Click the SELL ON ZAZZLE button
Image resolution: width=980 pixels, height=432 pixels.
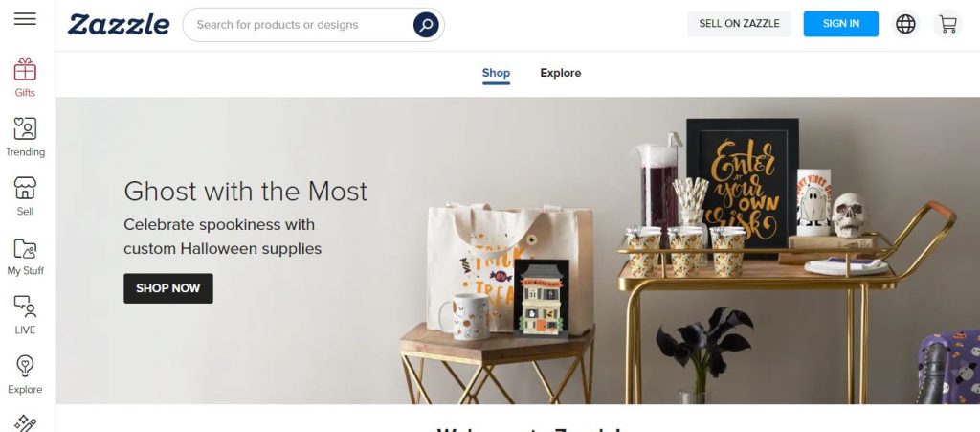(x=739, y=24)
